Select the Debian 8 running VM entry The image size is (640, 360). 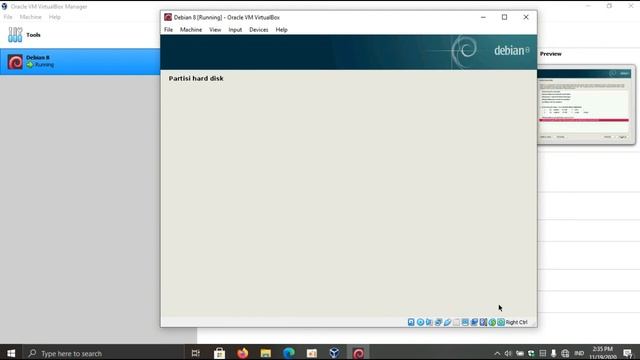pyautogui.click(x=80, y=61)
